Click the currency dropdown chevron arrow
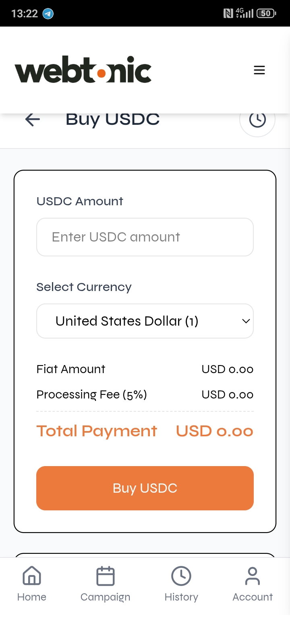This screenshot has height=644, width=290. (x=246, y=321)
